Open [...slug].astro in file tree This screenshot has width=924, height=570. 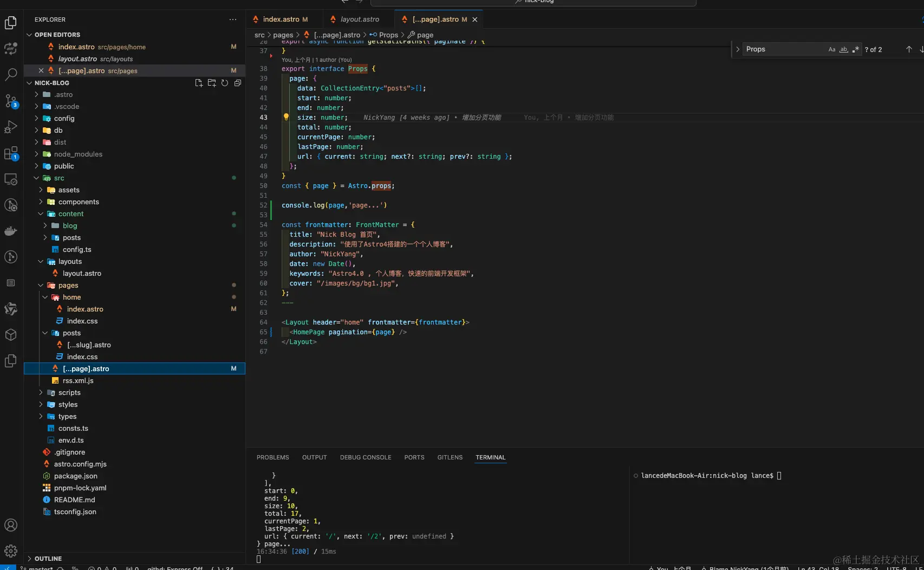(89, 345)
